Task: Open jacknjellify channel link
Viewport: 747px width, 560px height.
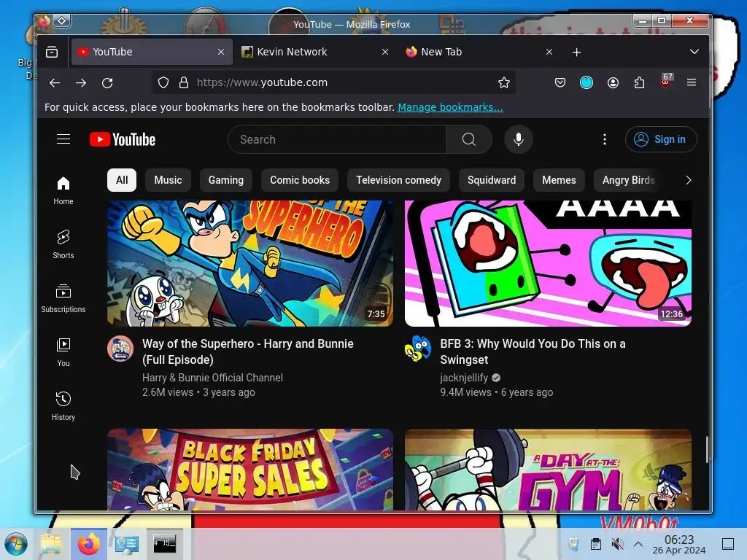Action: pyautogui.click(x=464, y=378)
